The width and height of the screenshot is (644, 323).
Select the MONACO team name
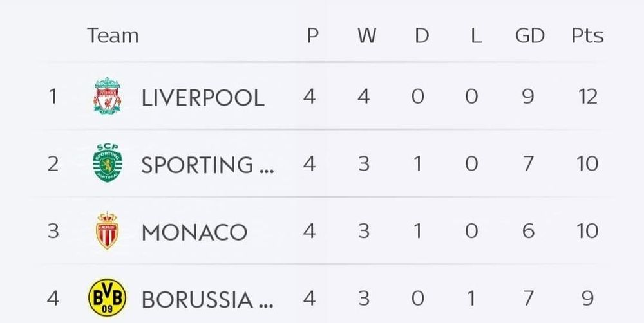coord(194,232)
